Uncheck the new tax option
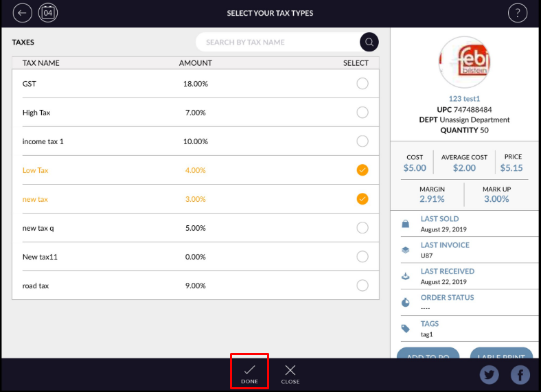This screenshot has height=392, width=541. point(362,199)
